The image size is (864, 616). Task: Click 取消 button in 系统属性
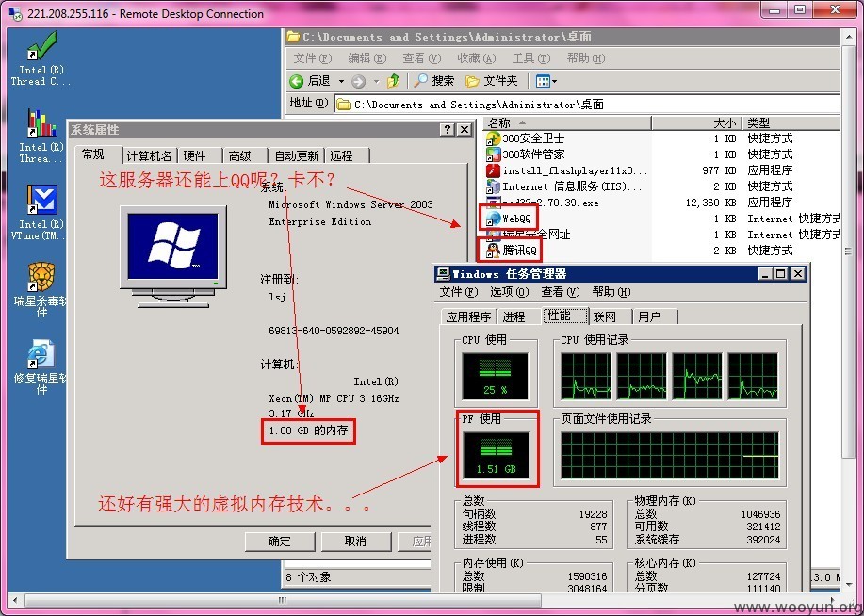click(x=355, y=541)
